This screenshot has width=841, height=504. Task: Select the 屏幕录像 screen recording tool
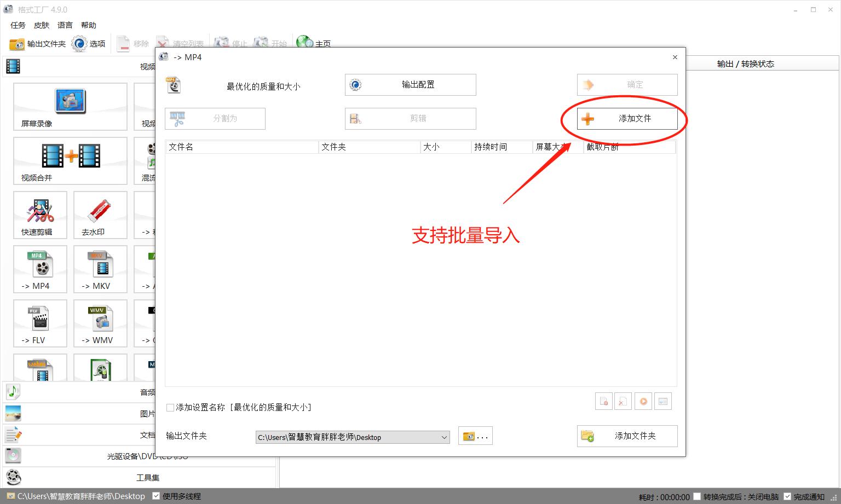point(70,107)
